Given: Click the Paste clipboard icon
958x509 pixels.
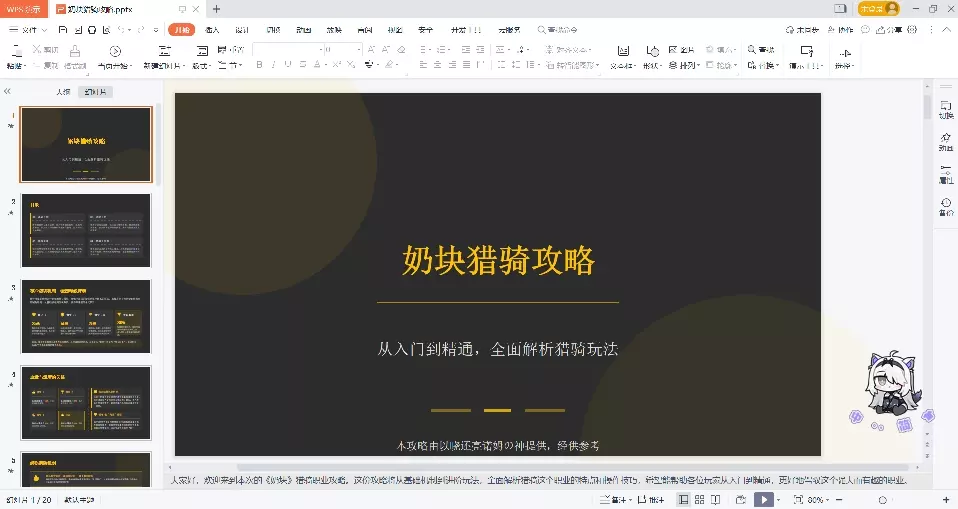Looking at the screenshot, I should (16, 52).
